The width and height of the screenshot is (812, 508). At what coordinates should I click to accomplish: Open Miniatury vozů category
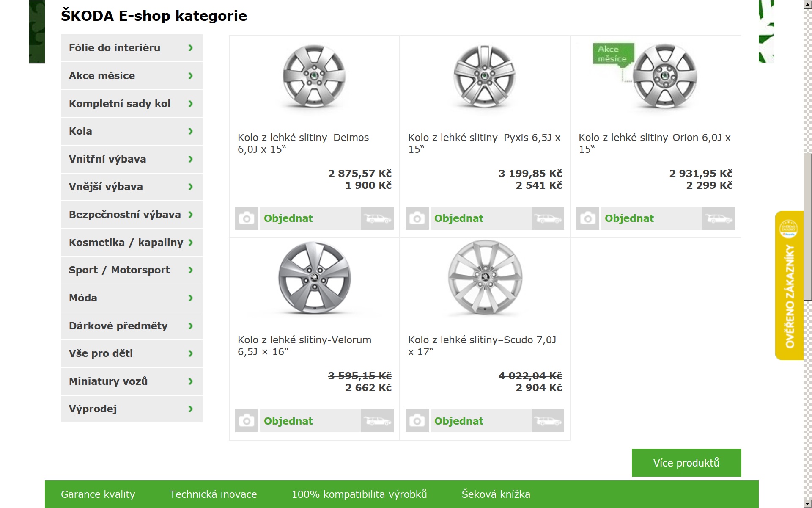tap(132, 381)
